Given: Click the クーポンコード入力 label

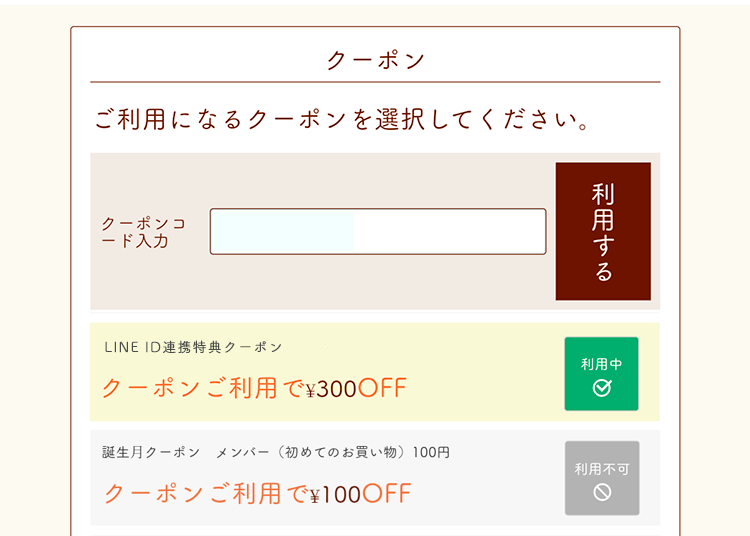Looking at the screenshot, I should (x=144, y=232).
